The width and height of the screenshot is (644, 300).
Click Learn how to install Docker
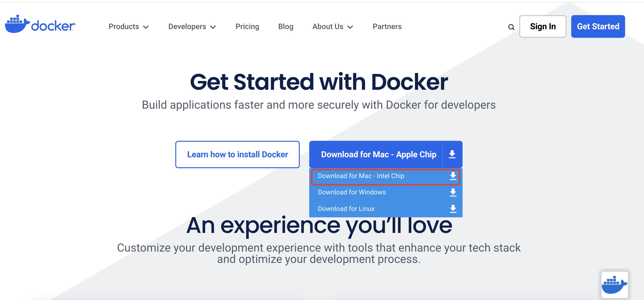coord(237,154)
